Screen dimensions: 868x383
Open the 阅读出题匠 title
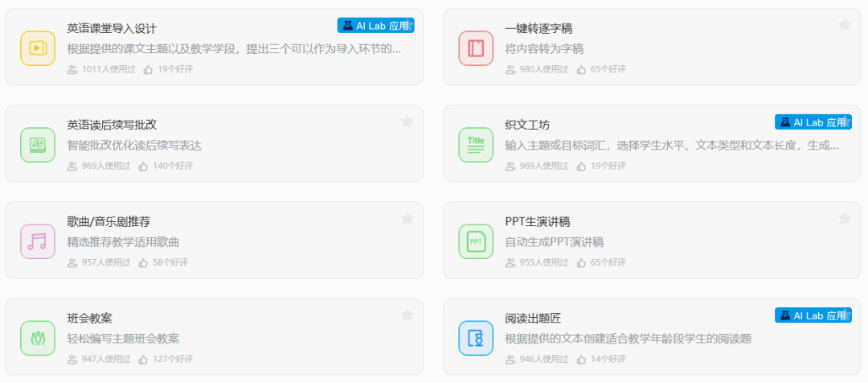(533, 319)
